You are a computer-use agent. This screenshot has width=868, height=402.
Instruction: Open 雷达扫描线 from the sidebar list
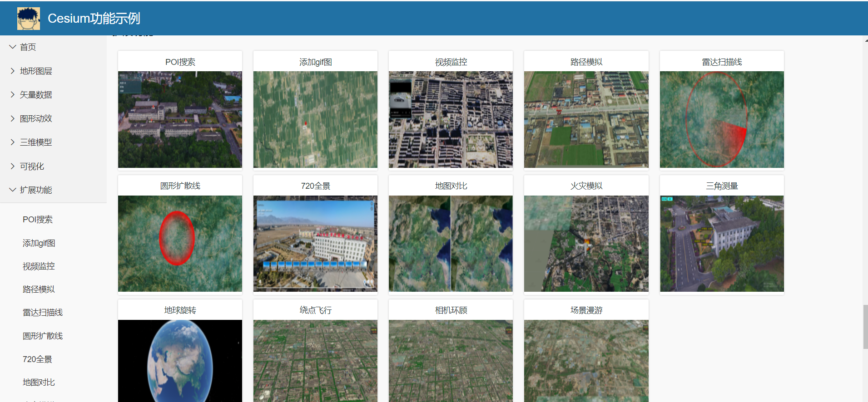pyautogui.click(x=43, y=313)
